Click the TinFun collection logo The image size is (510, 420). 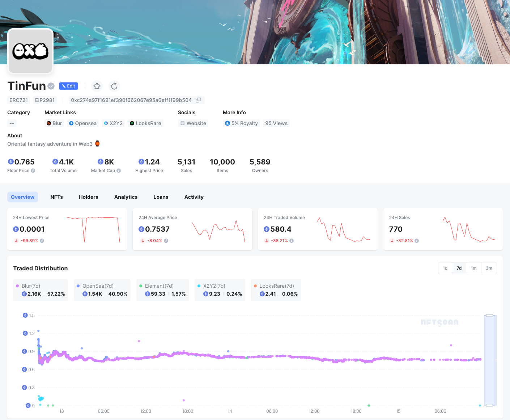[x=30, y=51]
